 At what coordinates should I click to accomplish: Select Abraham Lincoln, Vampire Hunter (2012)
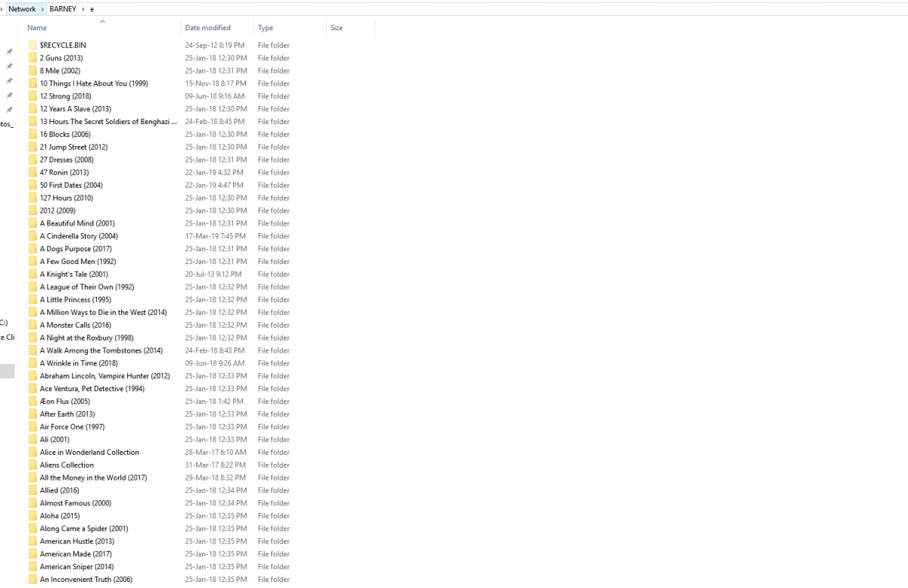pyautogui.click(x=105, y=376)
